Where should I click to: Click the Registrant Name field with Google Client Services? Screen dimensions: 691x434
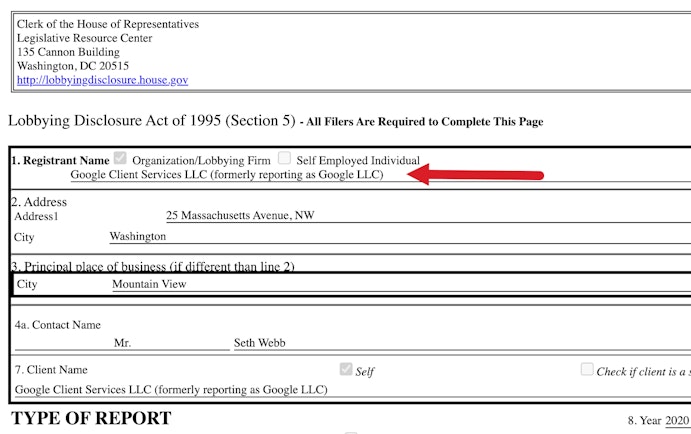pos(381,175)
